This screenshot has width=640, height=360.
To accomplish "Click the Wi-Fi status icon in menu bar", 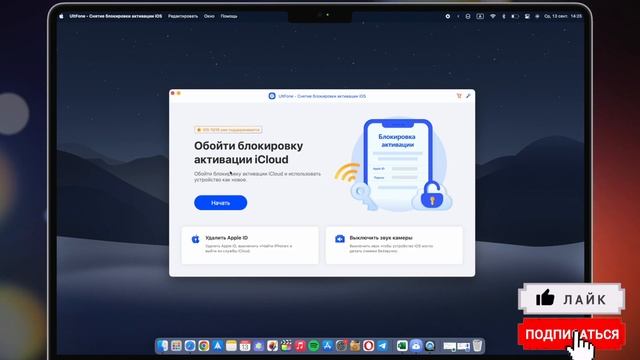I will click(493, 16).
